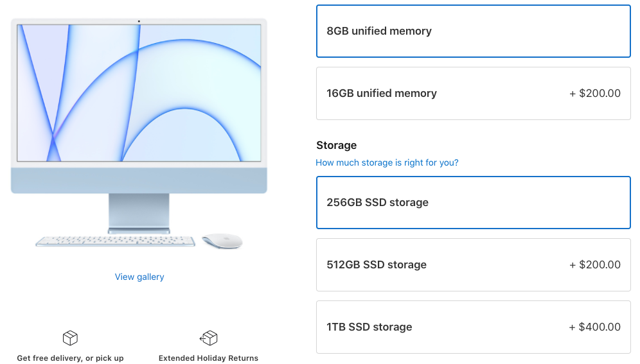Choose 512GB SSD storage option
Image resolution: width=640 pixels, height=364 pixels.
point(473,264)
